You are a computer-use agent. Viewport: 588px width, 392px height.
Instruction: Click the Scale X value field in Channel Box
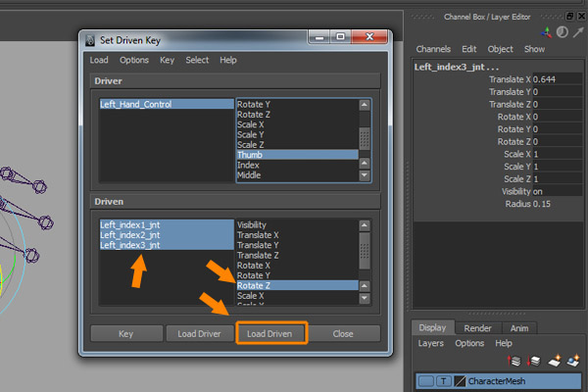point(558,154)
